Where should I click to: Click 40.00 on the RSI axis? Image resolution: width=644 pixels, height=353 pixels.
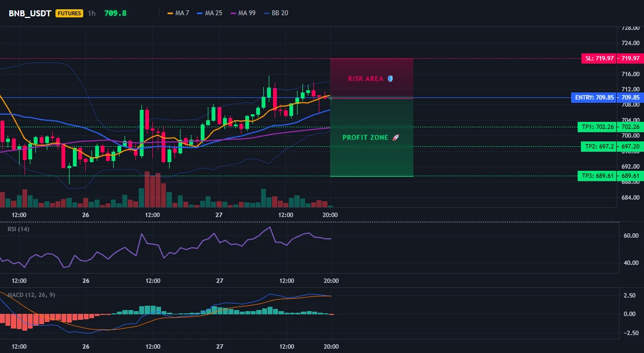tap(631, 263)
